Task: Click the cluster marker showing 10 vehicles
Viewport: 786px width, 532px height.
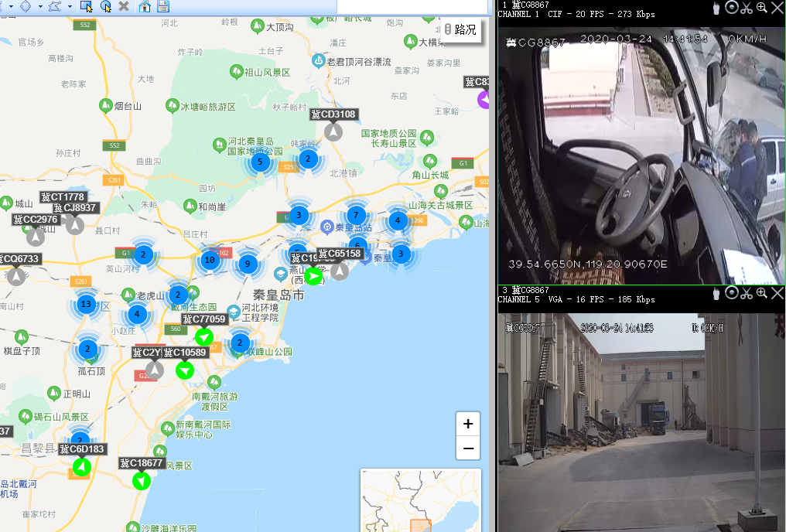Action: (210, 260)
